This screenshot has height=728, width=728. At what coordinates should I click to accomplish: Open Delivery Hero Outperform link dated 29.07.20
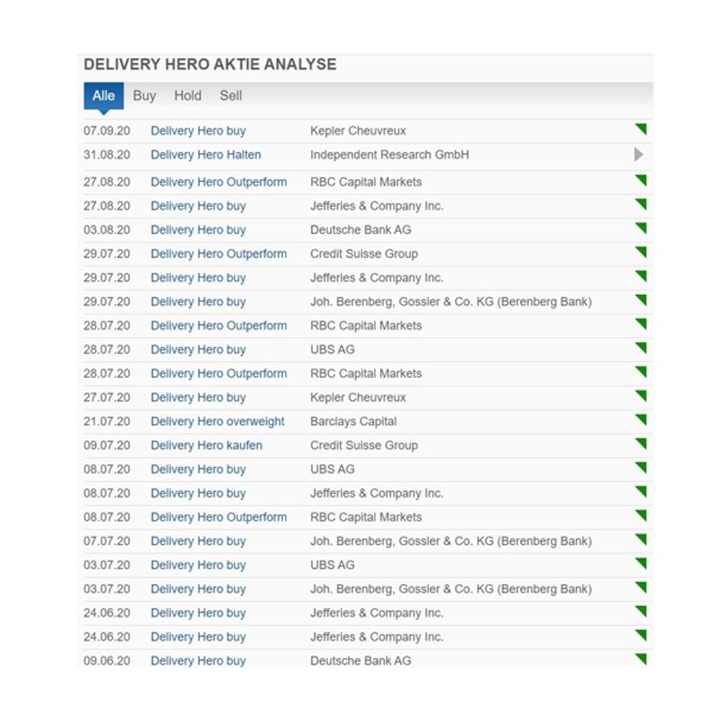click(219, 254)
